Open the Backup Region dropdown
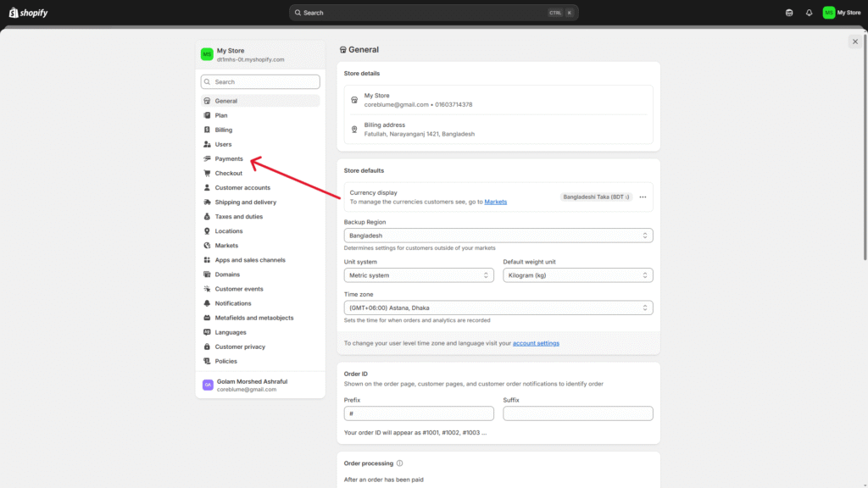868x488 pixels. 498,236
